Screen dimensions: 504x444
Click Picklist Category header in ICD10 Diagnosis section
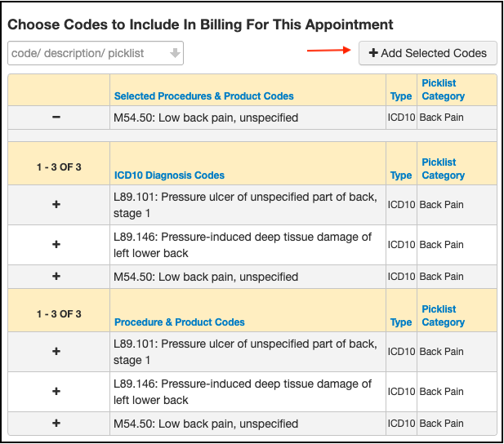coord(443,169)
